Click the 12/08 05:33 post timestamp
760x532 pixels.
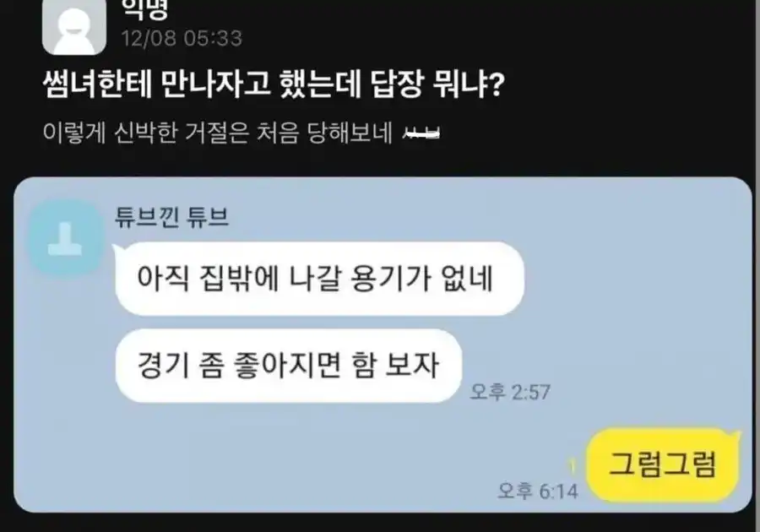182,38
